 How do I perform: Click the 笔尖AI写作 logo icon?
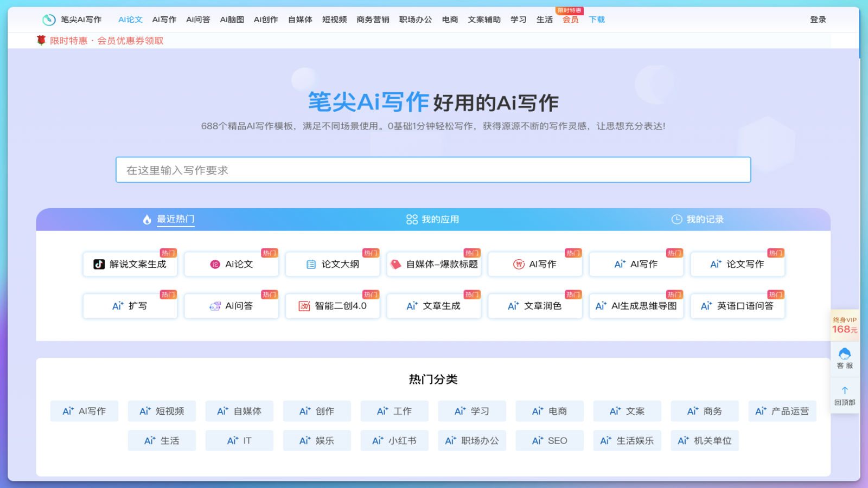tap(49, 20)
